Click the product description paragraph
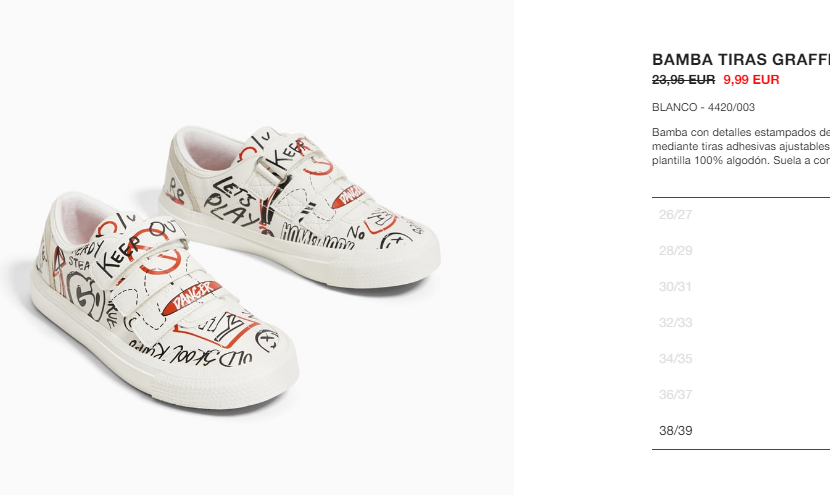 pos(741,146)
